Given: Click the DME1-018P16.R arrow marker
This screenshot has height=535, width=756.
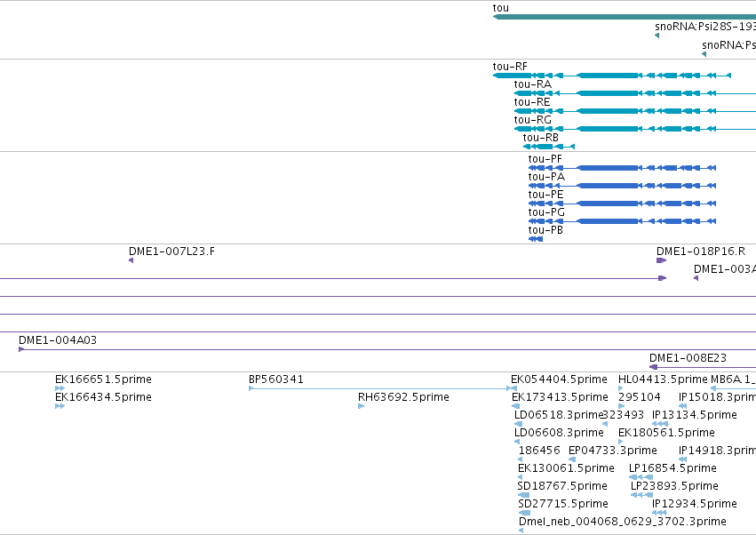Looking at the screenshot, I should (x=662, y=260).
